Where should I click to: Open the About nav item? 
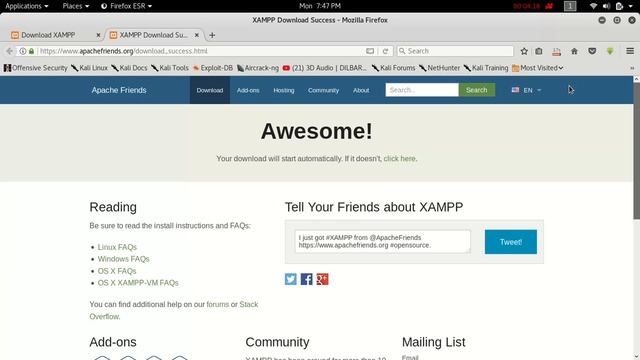coord(361,90)
